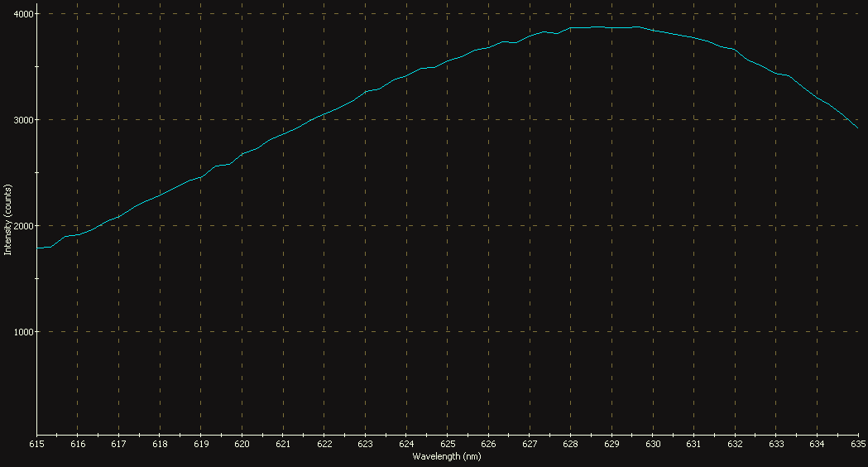Click the 2000 label on the intensity axis
This screenshot has height=467, width=868.
click(x=22, y=226)
